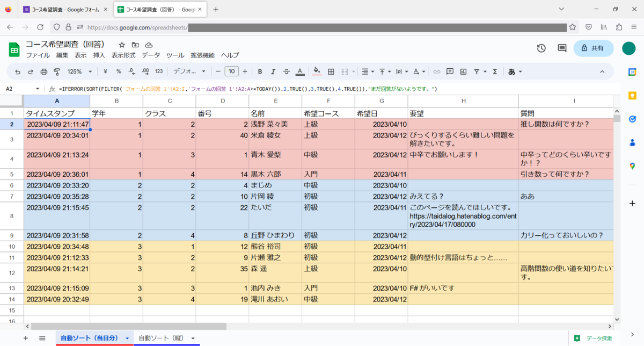Click the 共有 share button

tap(594, 48)
